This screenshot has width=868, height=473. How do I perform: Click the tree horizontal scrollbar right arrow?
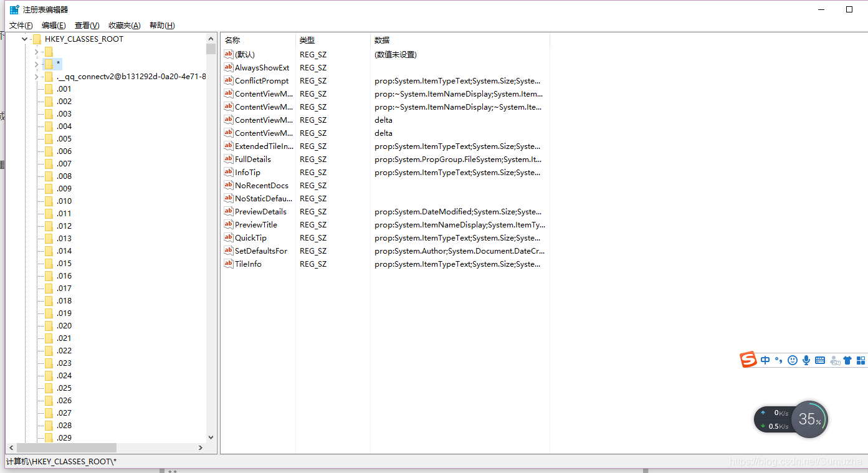point(201,447)
